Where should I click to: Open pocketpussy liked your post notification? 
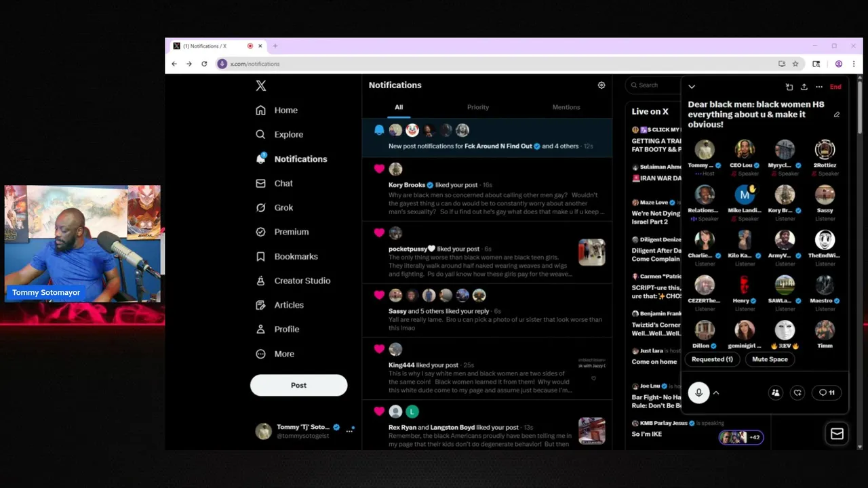[487, 253]
